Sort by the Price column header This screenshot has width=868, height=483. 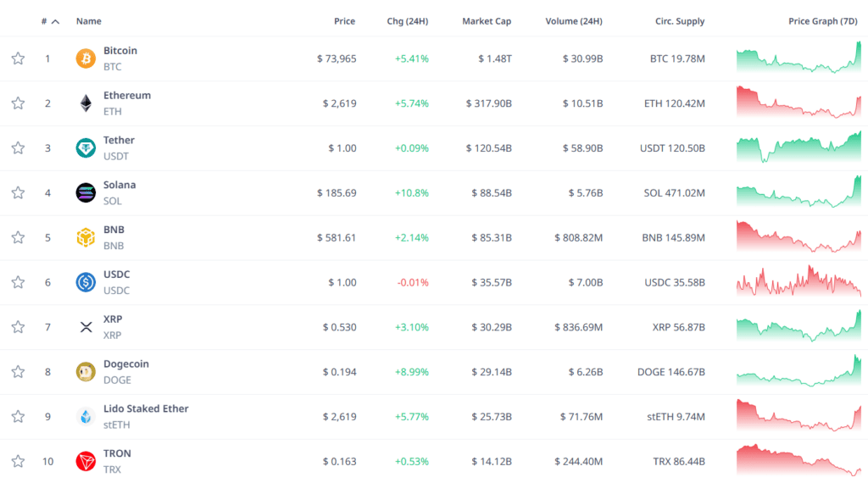coord(344,21)
